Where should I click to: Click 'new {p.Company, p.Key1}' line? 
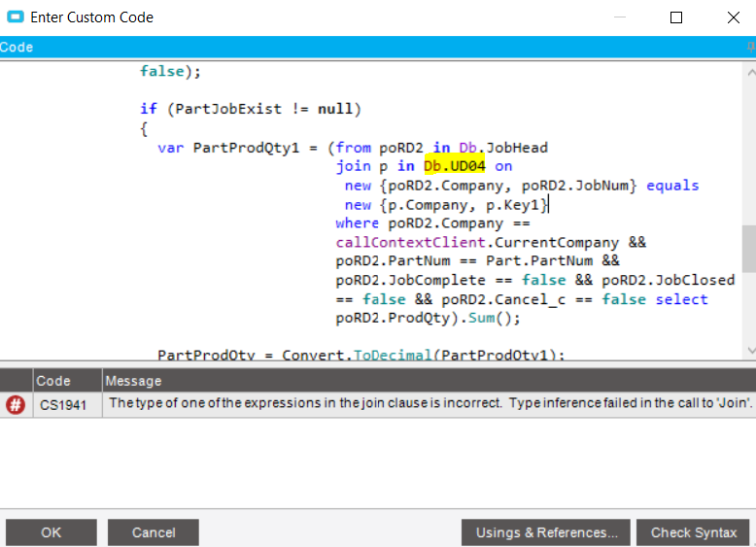pos(446,205)
